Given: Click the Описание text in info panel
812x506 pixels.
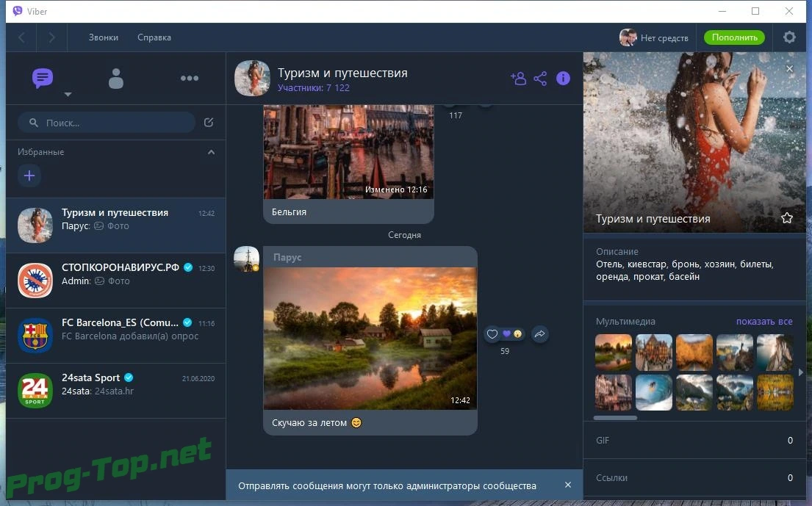Looking at the screenshot, I should pyautogui.click(x=685, y=270).
